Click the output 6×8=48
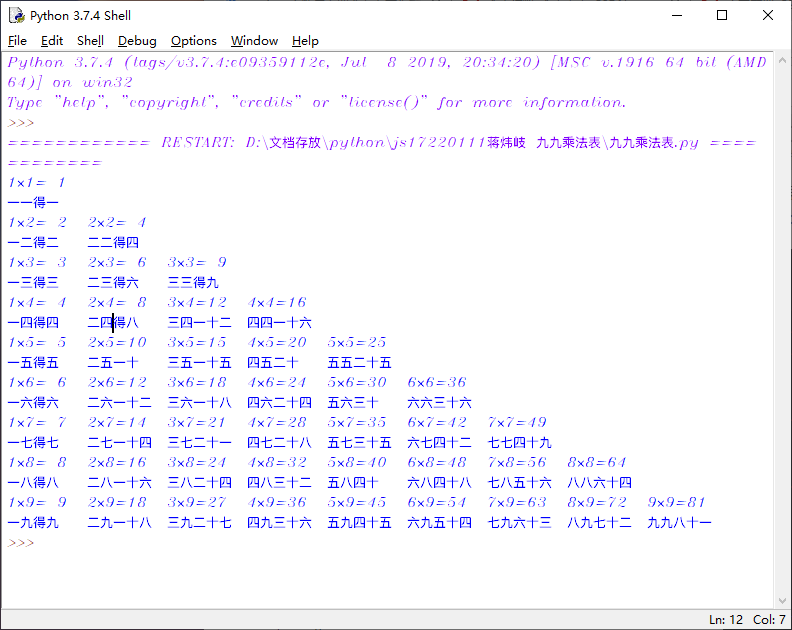Image resolution: width=792 pixels, height=630 pixels. pyautogui.click(x=437, y=462)
